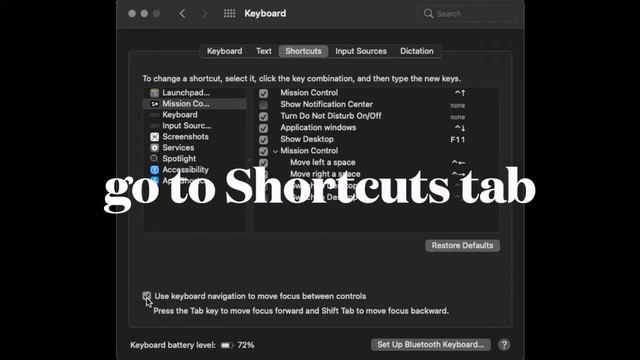Toggle Use keyboard navigation checkbox
This screenshot has width=640, height=360.
[x=147, y=296]
